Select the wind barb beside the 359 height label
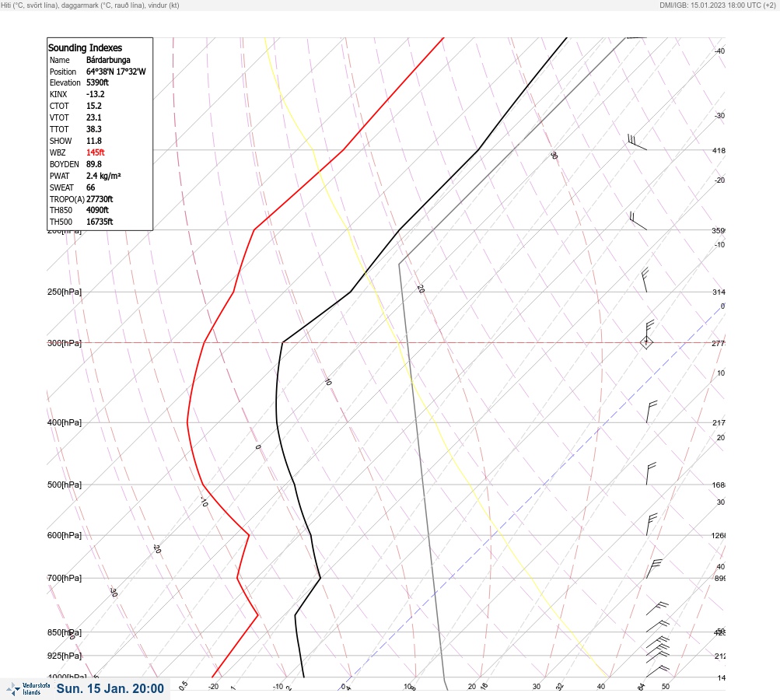 [638, 221]
